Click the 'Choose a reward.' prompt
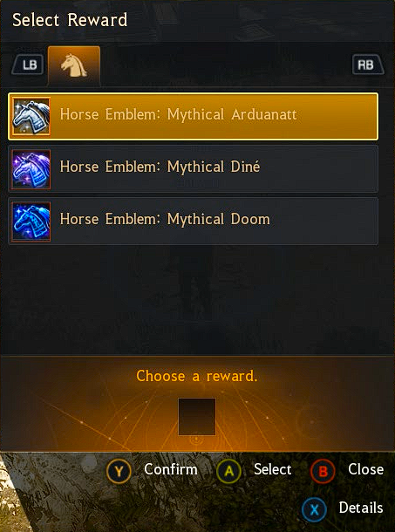Image resolution: width=395 pixels, height=532 pixels. pos(197,376)
